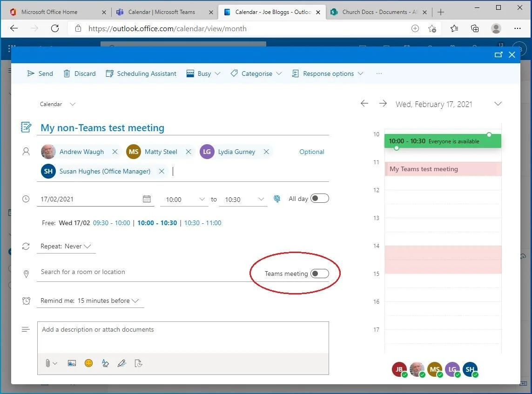The image size is (532, 394).
Task: Go to next day in side calendar
Action: pos(383,103)
